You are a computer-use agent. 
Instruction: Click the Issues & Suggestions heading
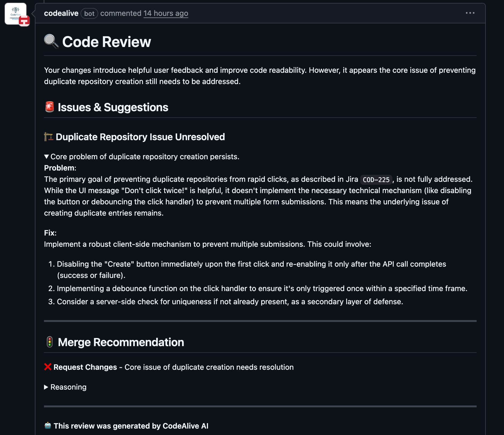point(113,107)
